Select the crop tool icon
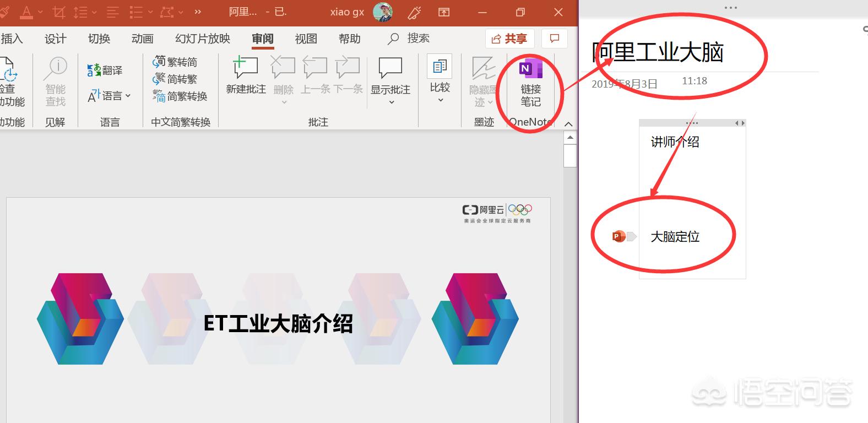868x423 pixels. point(59,12)
